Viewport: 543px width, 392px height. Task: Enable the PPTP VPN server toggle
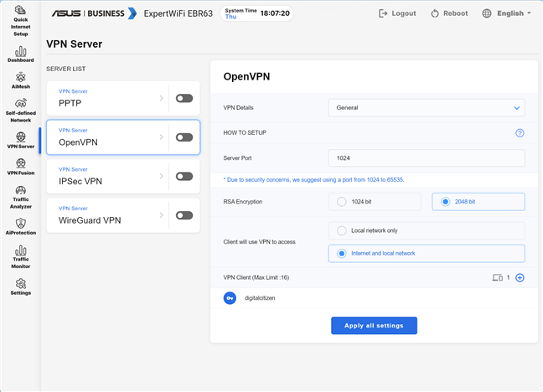(x=184, y=98)
